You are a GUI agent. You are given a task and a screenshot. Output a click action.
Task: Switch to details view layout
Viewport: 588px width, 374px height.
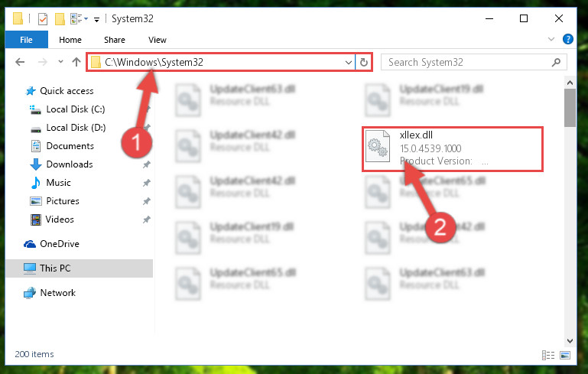(548, 355)
